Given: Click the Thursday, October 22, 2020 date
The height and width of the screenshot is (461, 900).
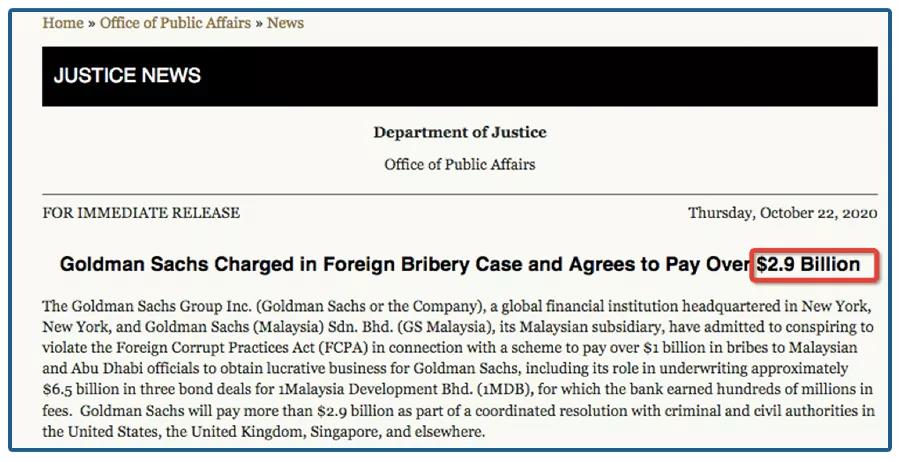Looking at the screenshot, I should pyautogui.click(x=782, y=213).
